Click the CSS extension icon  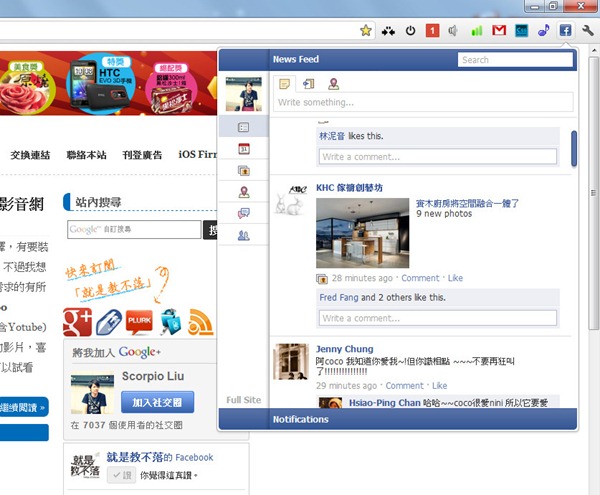[x=522, y=31]
